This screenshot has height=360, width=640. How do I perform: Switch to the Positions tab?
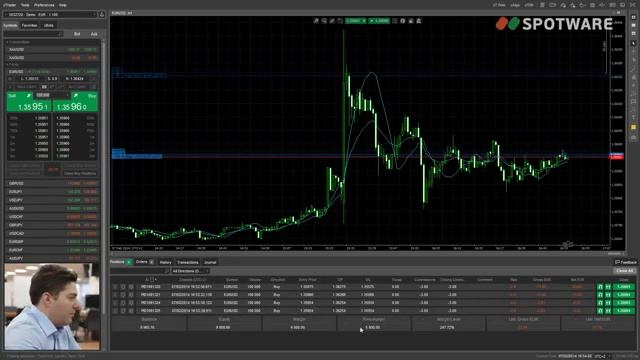pos(121,262)
